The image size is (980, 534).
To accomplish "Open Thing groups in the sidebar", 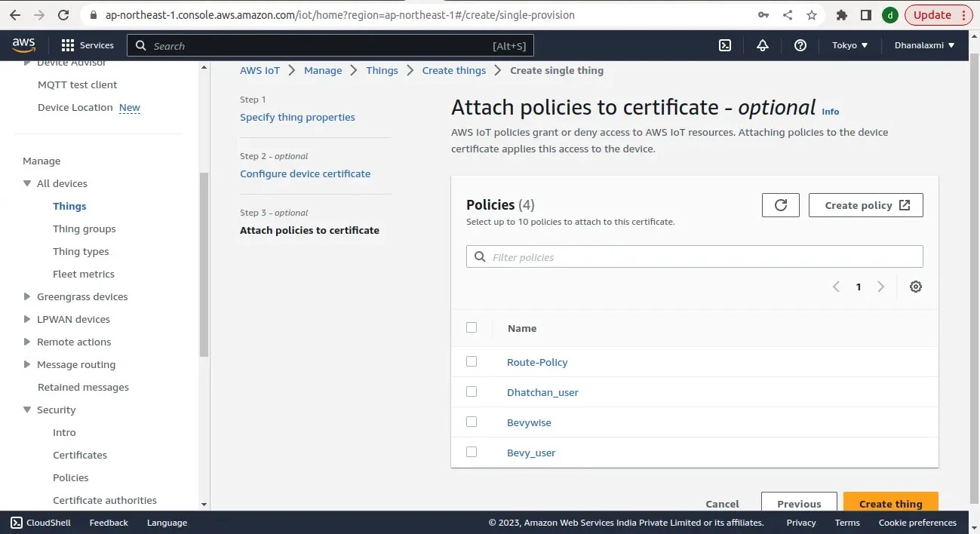I will click(84, 229).
